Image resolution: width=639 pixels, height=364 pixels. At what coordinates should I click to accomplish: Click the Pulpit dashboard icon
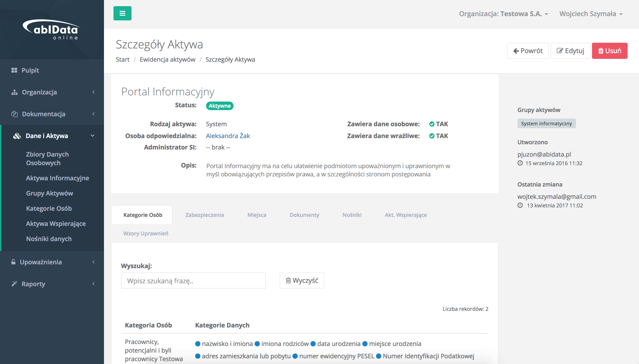click(x=14, y=70)
